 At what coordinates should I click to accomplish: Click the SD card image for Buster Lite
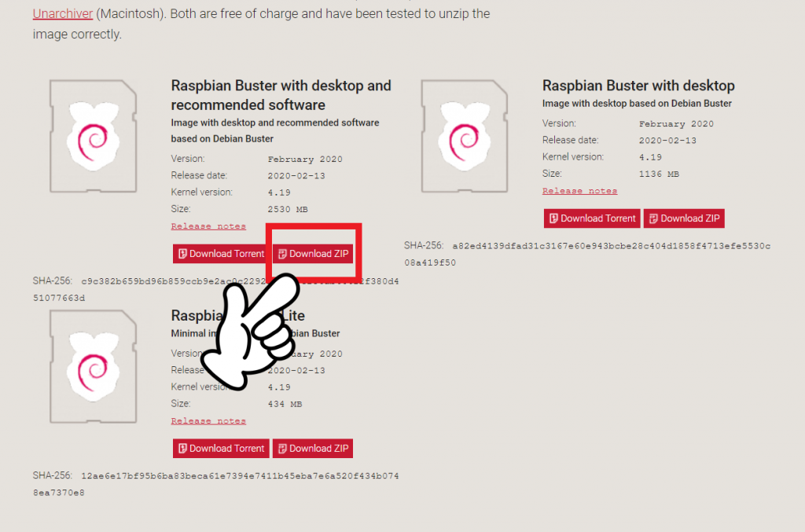pos(93,366)
